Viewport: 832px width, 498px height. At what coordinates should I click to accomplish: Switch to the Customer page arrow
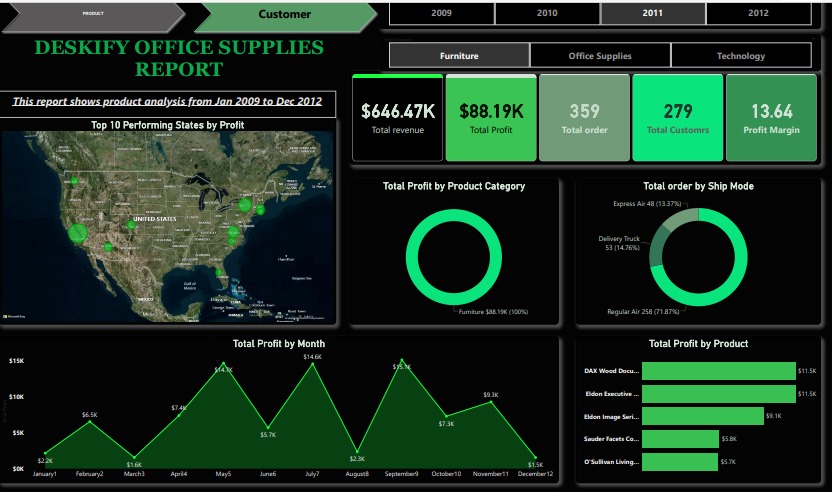point(285,16)
